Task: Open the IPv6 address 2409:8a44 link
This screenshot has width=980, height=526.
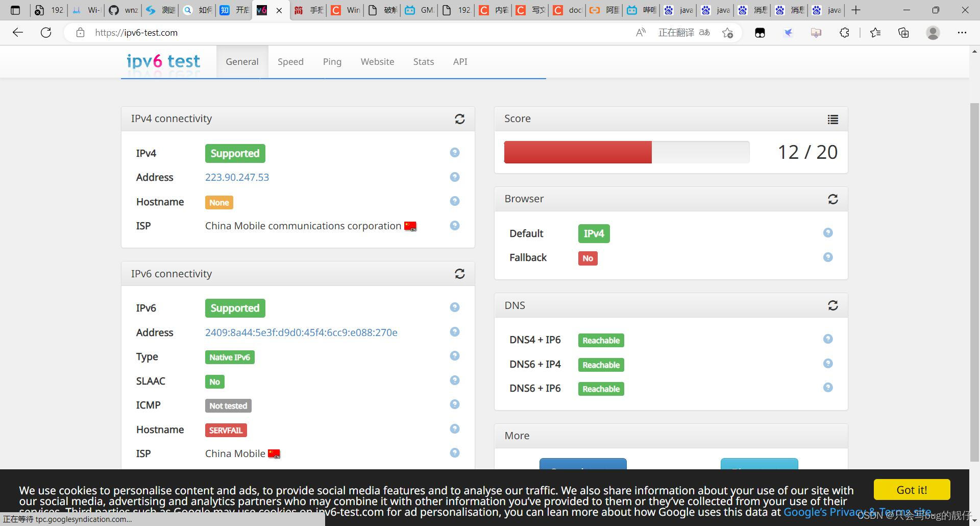Action: [x=301, y=332]
